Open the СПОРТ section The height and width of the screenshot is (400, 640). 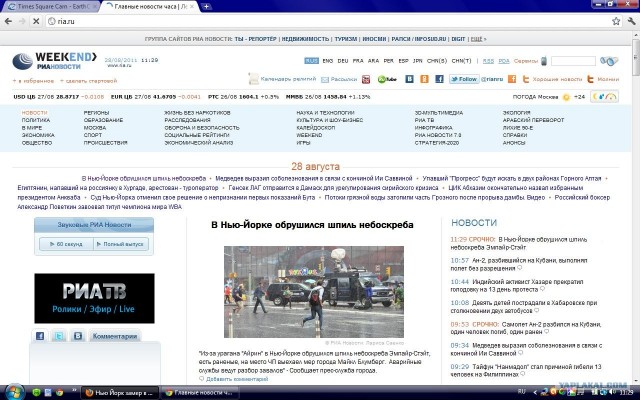[x=93, y=135]
